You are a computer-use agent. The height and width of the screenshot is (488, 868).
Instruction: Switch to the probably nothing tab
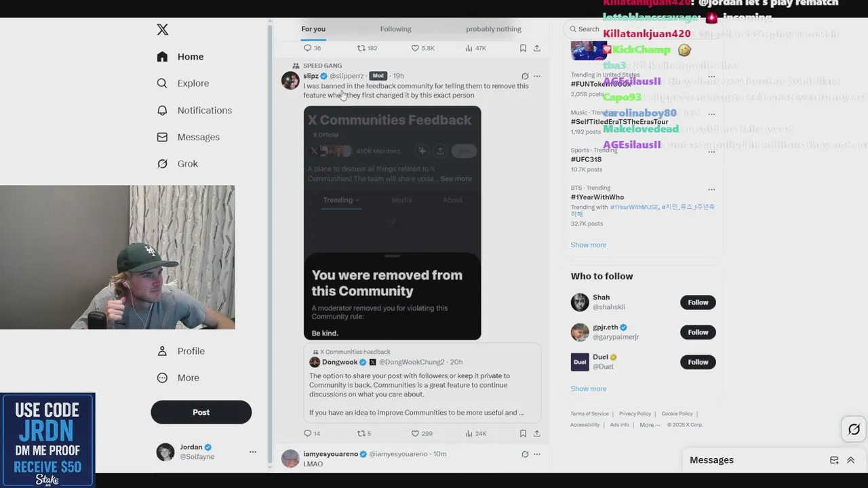click(x=494, y=29)
